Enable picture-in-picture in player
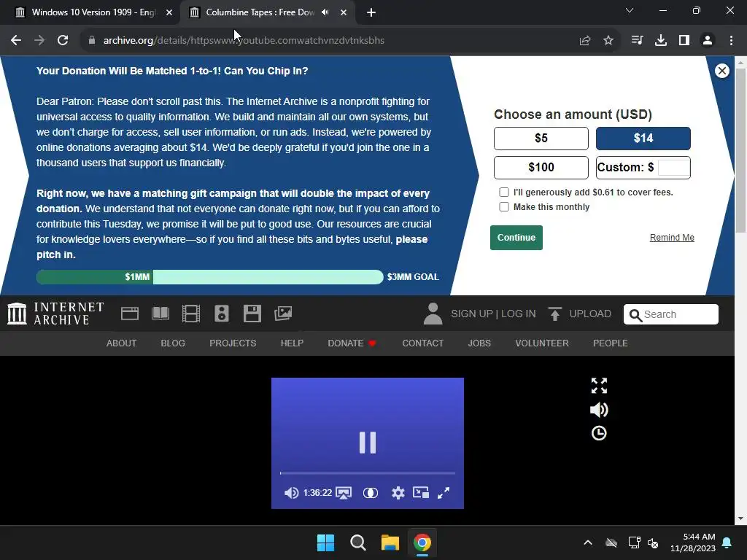Screen dimensions: 747x560 [x=421, y=492]
